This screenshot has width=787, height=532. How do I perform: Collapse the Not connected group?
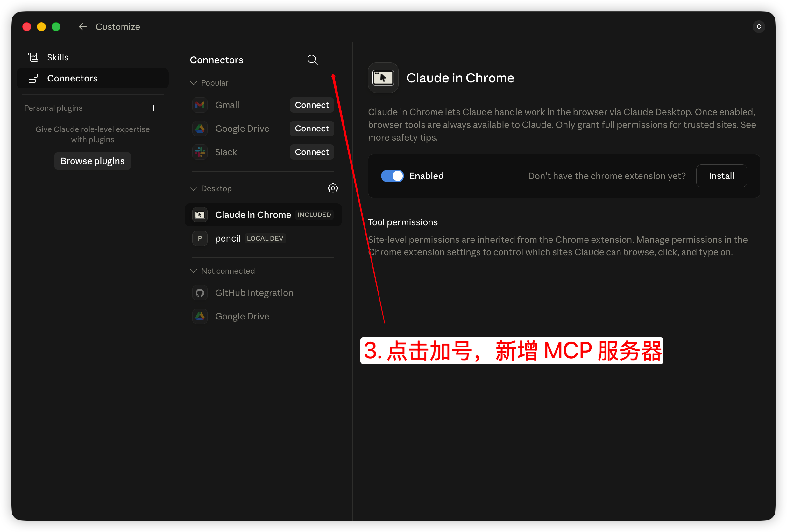pyautogui.click(x=194, y=271)
